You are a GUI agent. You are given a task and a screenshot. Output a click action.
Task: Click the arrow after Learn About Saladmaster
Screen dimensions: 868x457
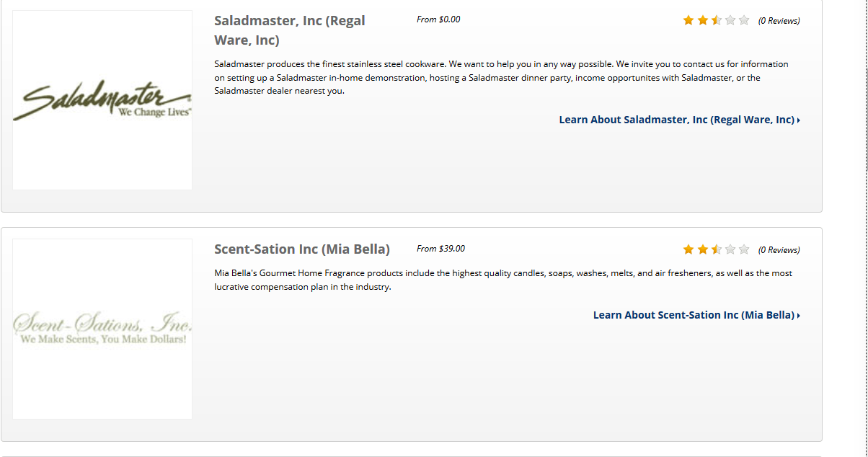click(x=799, y=120)
